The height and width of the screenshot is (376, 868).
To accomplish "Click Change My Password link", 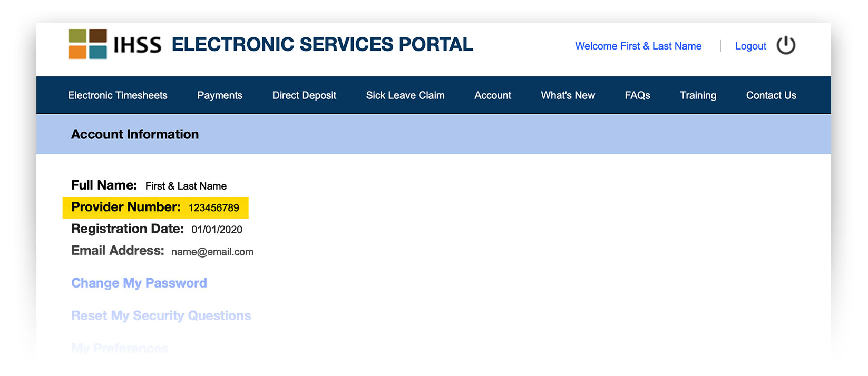I will point(139,283).
